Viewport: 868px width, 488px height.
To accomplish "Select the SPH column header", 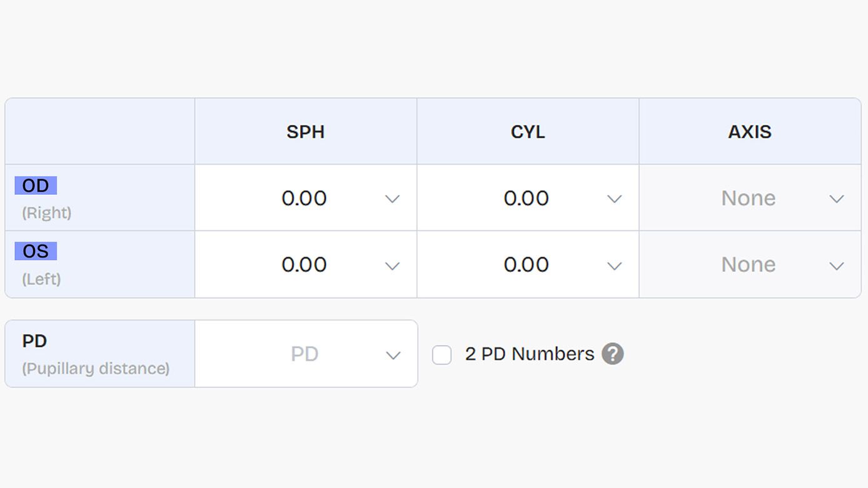I will pos(305,132).
